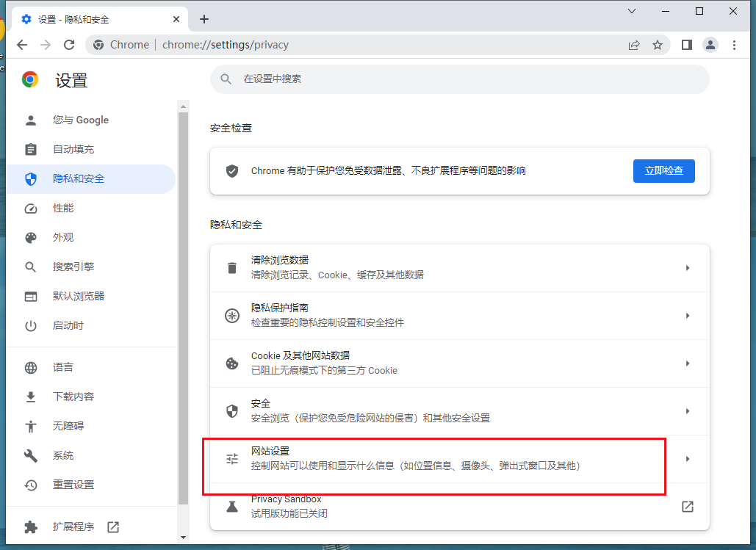Expand the 隐私保护指南 arrow

(x=688, y=316)
